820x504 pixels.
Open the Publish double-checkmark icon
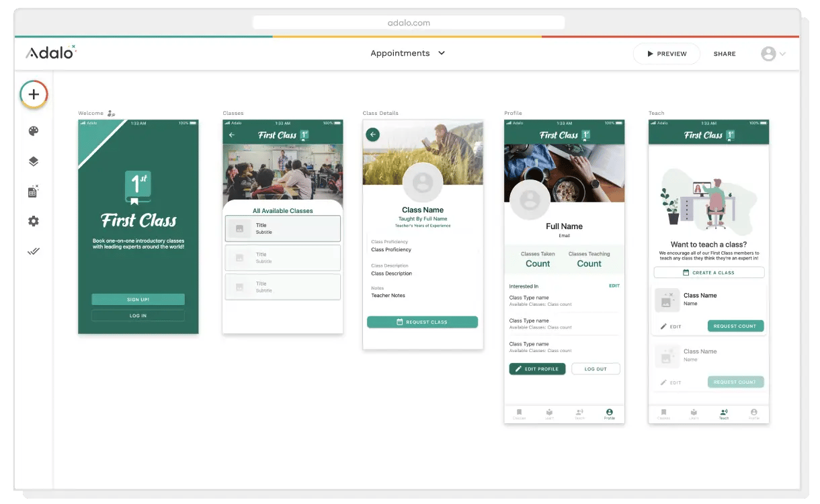34,251
